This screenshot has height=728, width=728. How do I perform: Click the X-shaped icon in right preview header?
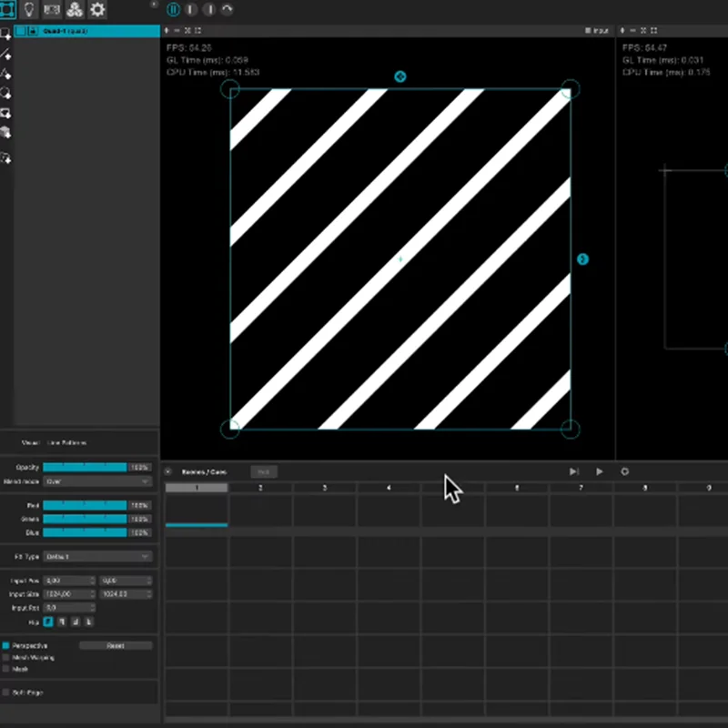[643, 31]
